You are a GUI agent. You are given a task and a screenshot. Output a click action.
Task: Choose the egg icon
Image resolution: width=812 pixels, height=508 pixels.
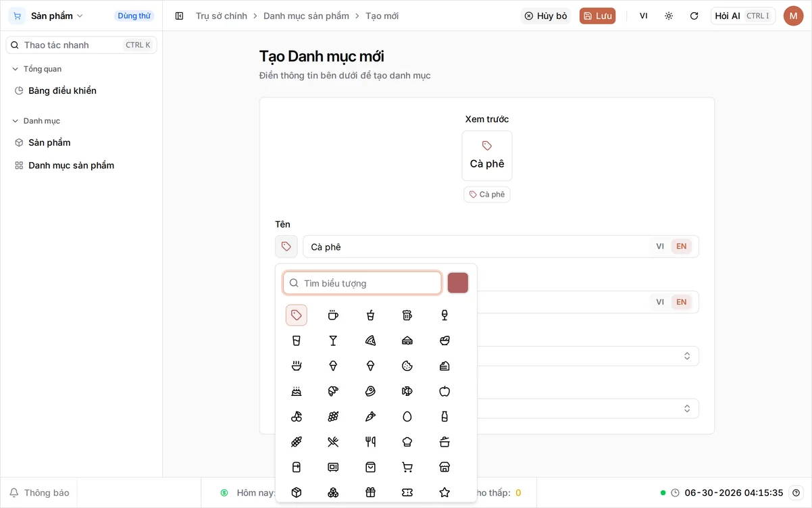click(407, 416)
